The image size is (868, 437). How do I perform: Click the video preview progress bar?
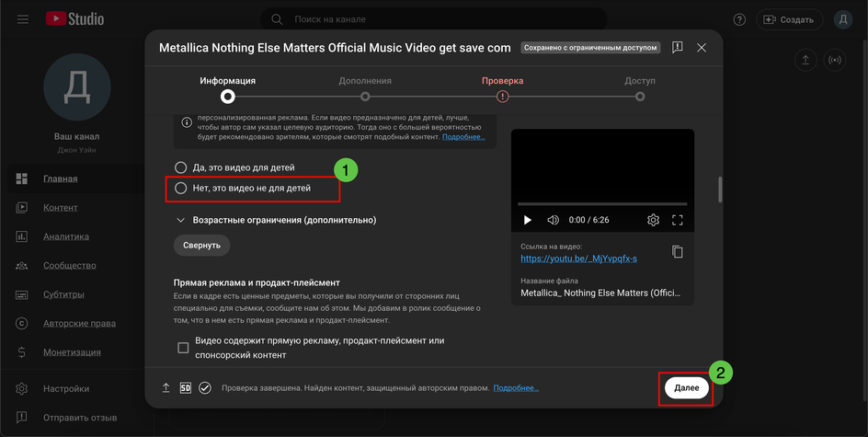(x=602, y=204)
